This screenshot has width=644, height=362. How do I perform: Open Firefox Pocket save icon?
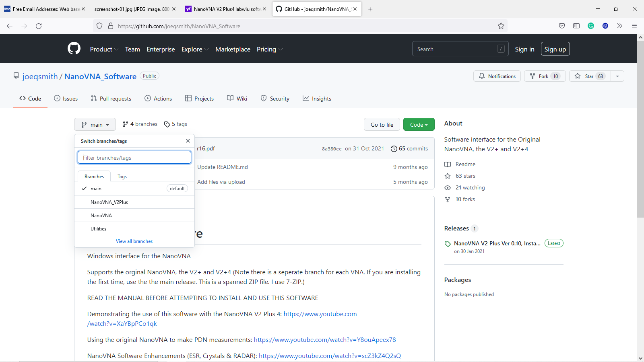pyautogui.click(x=562, y=26)
